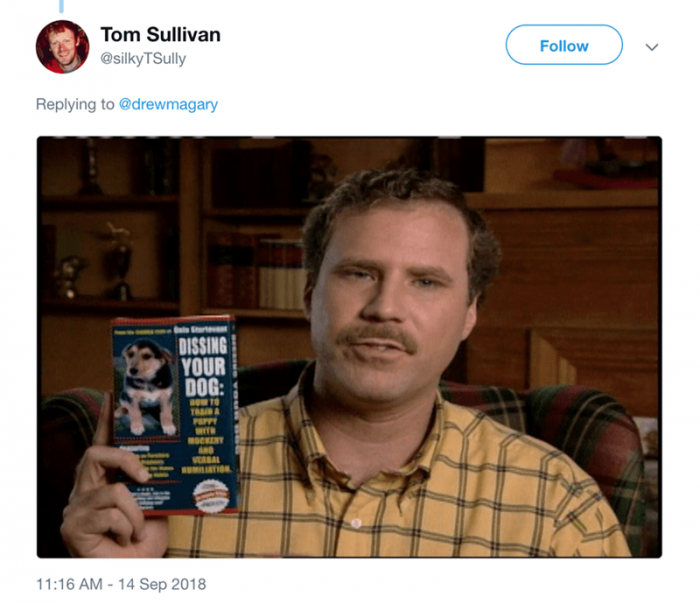Viewport: 700px width, 604px height.
Task: Click the Tom Sullivan display name
Action: point(161,34)
